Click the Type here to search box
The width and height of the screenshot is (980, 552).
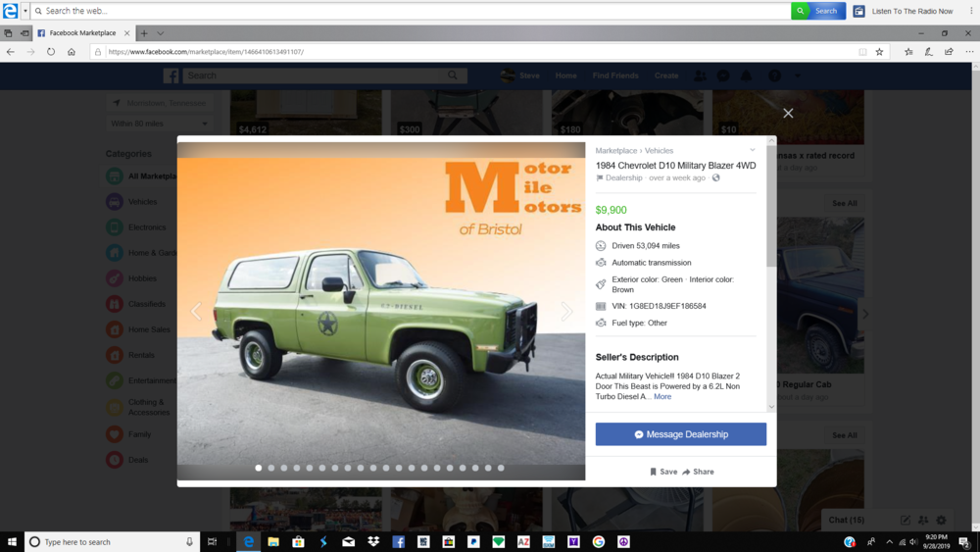113,542
